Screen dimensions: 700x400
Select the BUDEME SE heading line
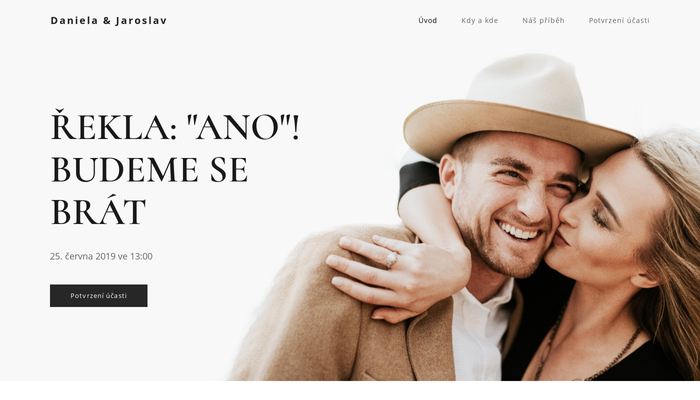(149, 170)
